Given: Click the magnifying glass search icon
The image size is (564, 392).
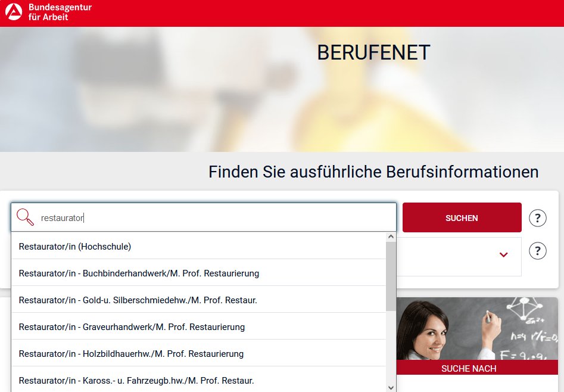Looking at the screenshot, I should pyautogui.click(x=25, y=217).
